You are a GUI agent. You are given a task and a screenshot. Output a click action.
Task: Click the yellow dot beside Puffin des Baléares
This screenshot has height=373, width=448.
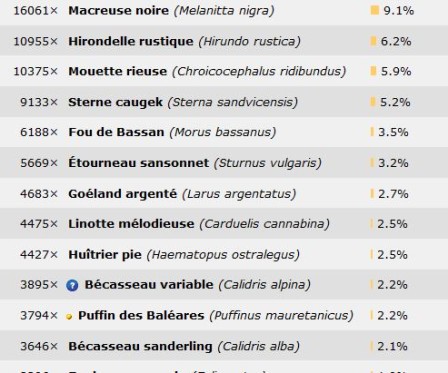tap(69, 317)
